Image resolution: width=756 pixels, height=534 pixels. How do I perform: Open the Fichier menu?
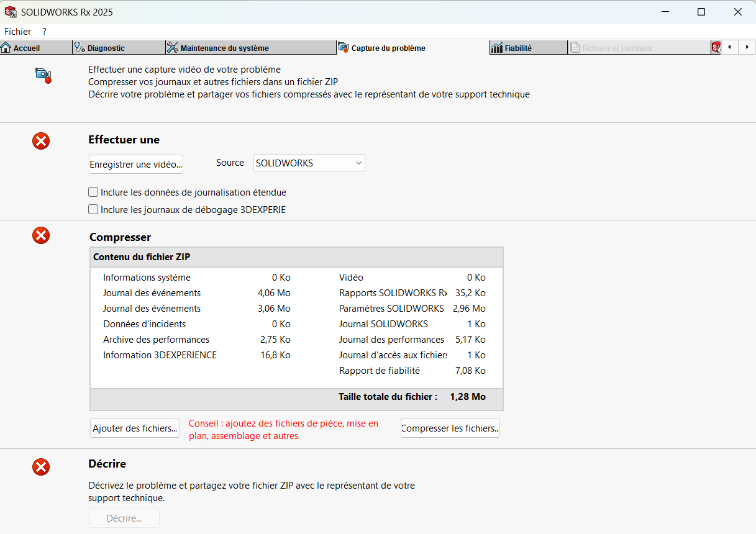click(x=17, y=31)
